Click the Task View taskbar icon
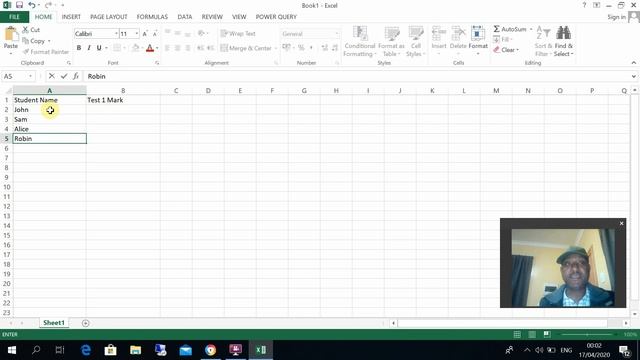The width and height of the screenshot is (640, 360). click(x=60, y=350)
